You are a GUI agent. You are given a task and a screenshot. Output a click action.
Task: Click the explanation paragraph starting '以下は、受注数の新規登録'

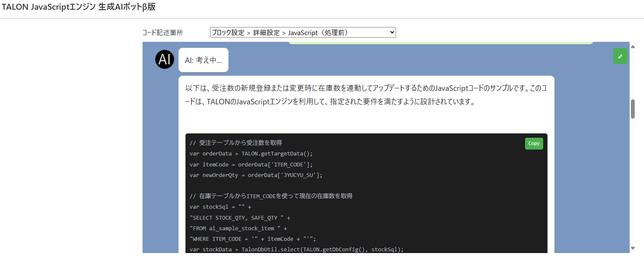pos(366,95)
